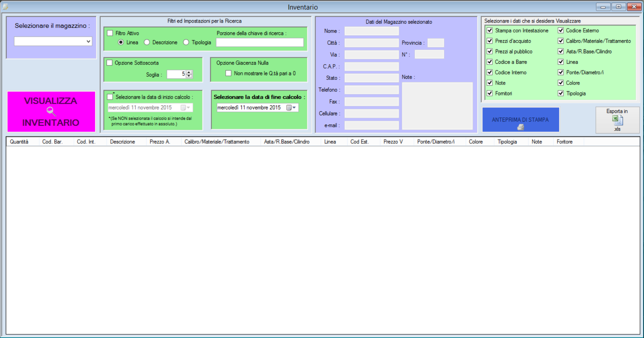Image resolution: width=644 pixels, height=338 pixels.
Task: Select the Tipologia radio button
Action: pyautogui.click(x=186, y=42)
